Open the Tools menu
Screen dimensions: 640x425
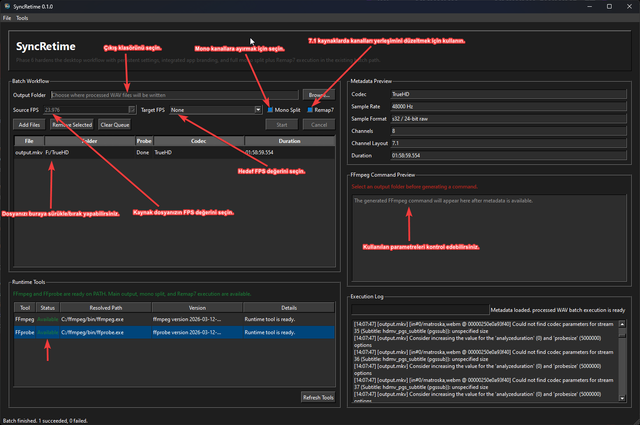[x=22, y=18]
